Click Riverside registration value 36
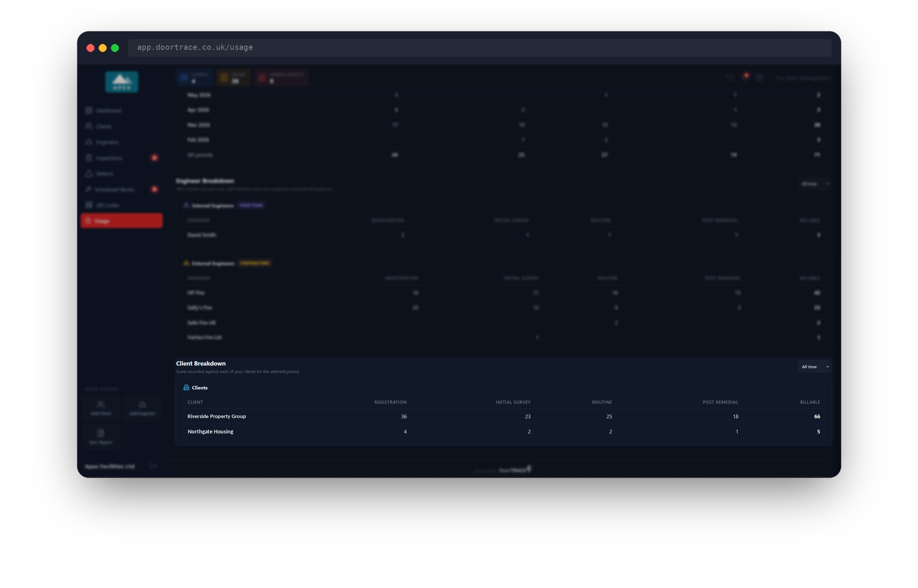The width and height of the screenshot is (918, 588). pos(403,416)
